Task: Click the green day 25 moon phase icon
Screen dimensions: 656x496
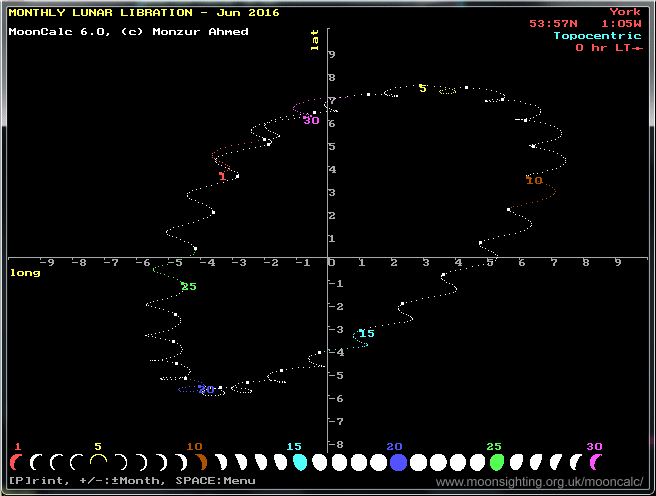Action: pyautogui.click(x=497, y=462)
